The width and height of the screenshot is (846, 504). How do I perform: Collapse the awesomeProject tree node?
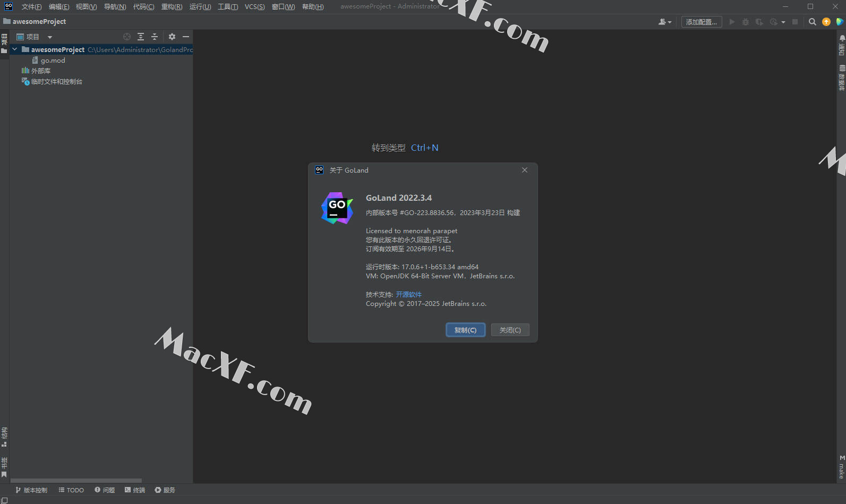pyautogui.click(x=15, y=49)
